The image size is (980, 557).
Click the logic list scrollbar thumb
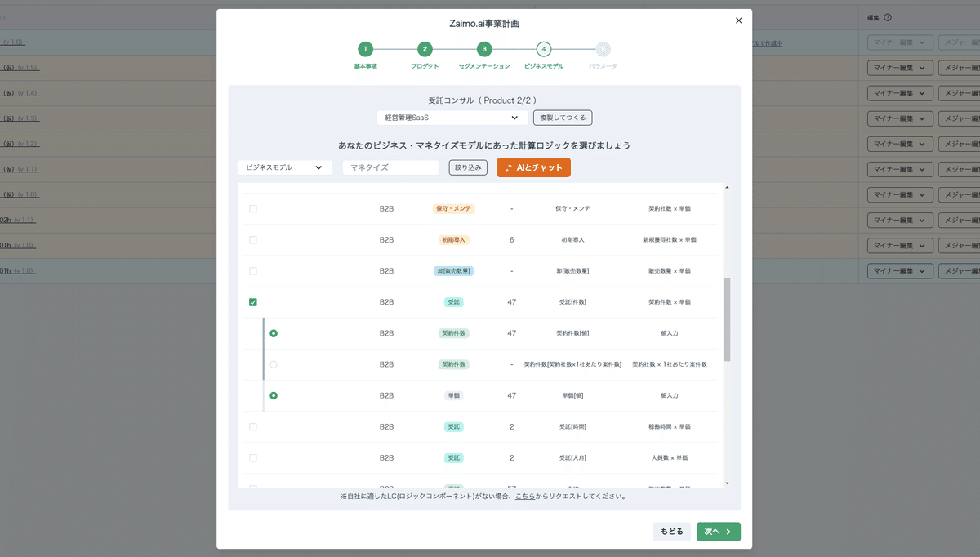[x=727, y=319]
